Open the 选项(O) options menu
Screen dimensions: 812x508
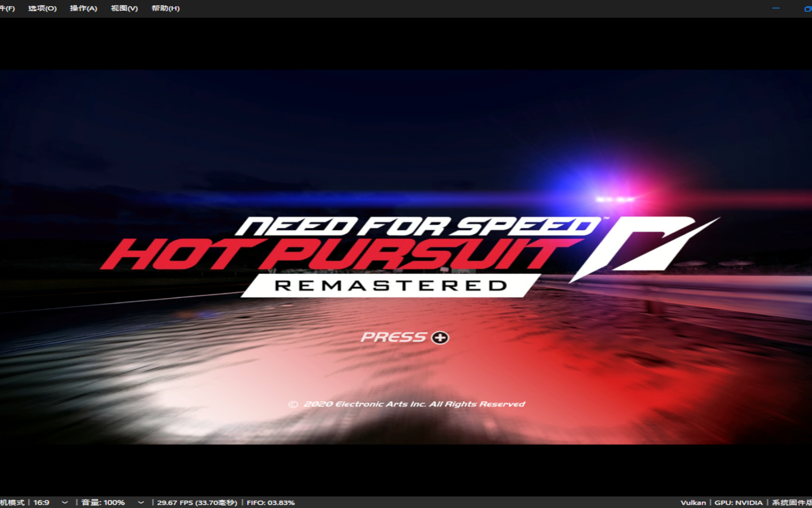click(x=42, y=8)
